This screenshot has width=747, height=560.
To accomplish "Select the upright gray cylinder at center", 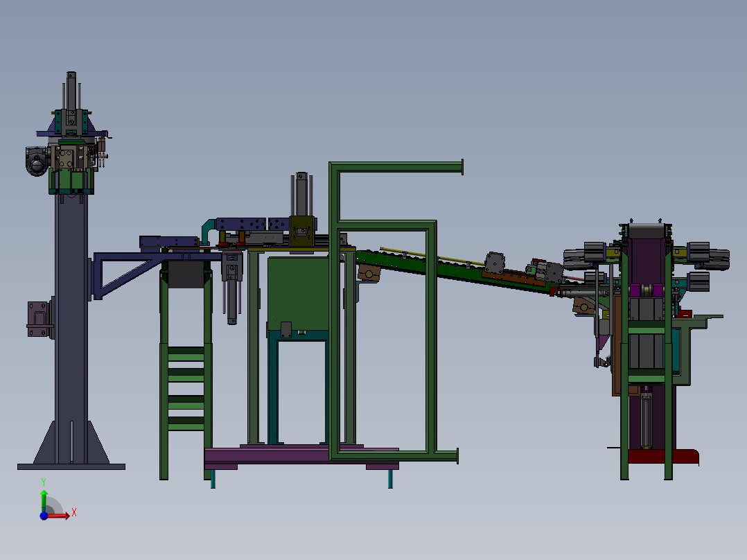I will [x=301, y=195].
